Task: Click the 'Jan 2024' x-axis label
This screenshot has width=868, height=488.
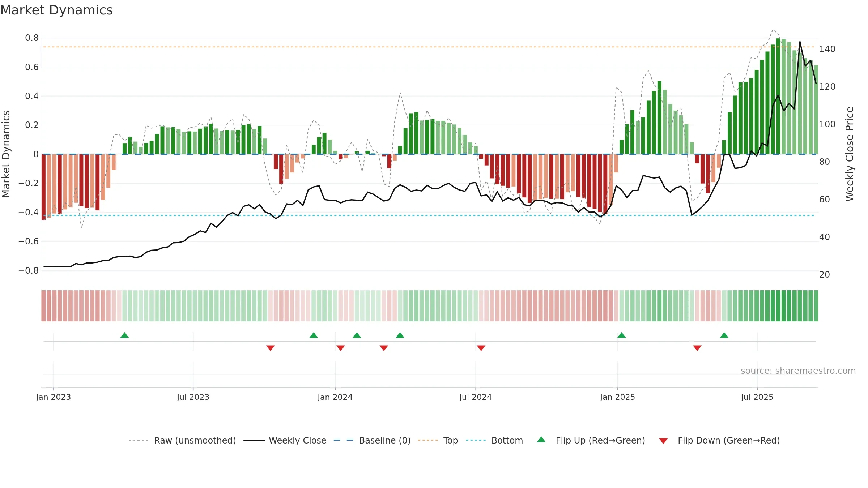Action: pos(335,397)
